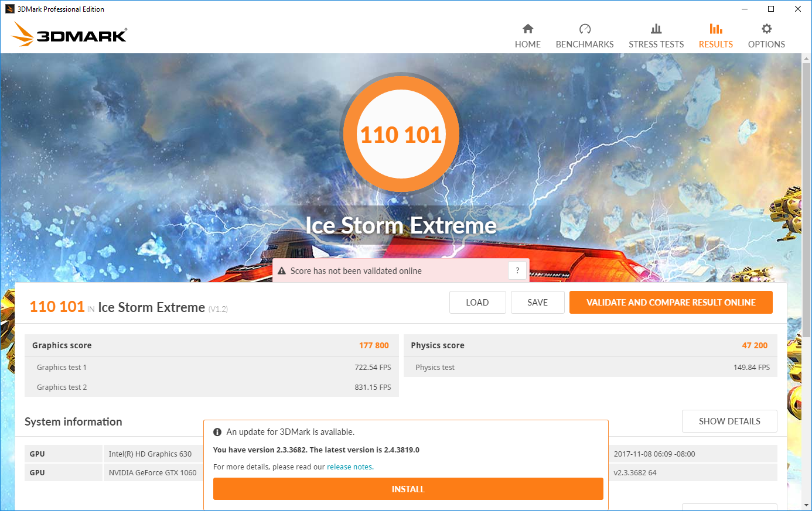Click the Results chart icon
Image resolution: width=812 pixels, height=511 pixels.
(715, 29)
